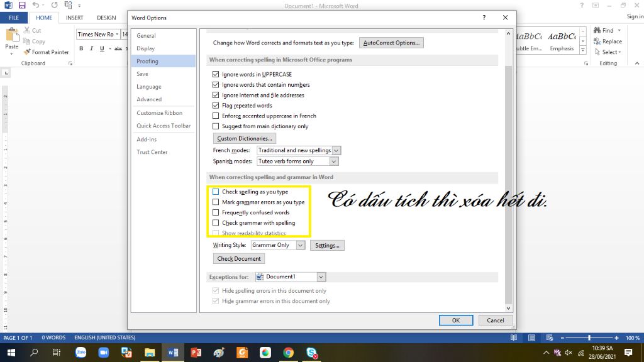Select Trust Center category in options
Viewport: 644px width, 362px height.
tap(163, 152)
